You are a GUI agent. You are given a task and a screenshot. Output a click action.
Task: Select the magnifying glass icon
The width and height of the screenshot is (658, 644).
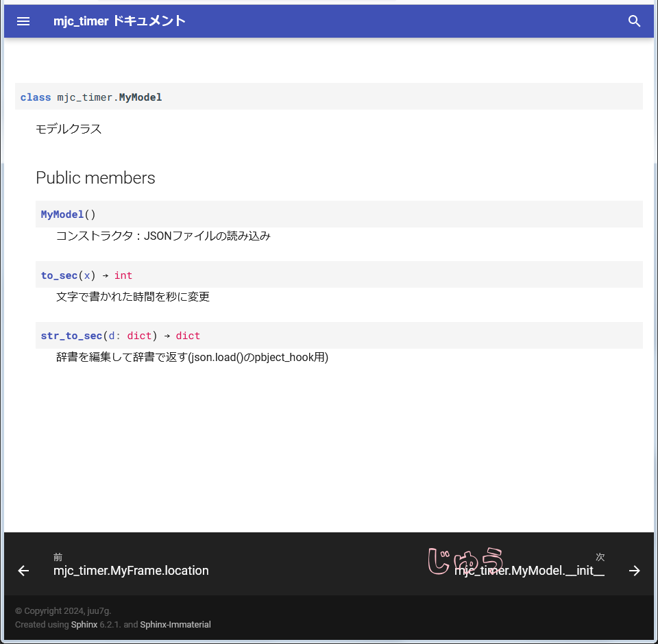(634, 21)
